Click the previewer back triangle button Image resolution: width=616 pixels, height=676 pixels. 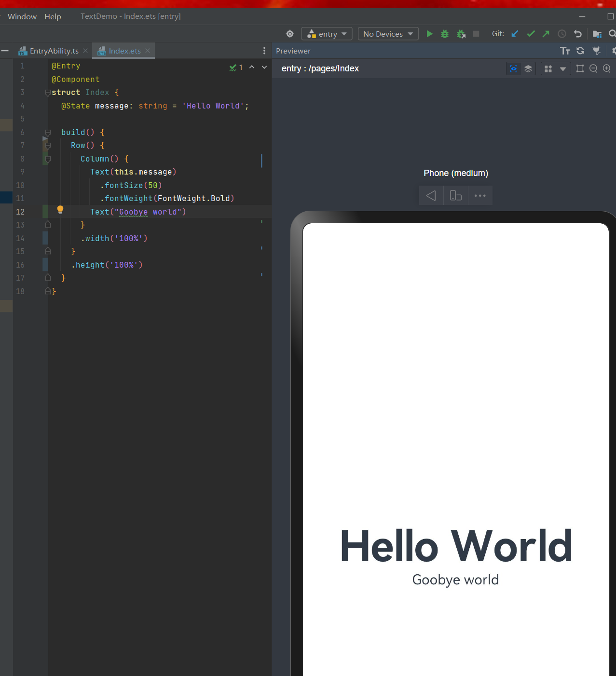[x=431, y=195]
